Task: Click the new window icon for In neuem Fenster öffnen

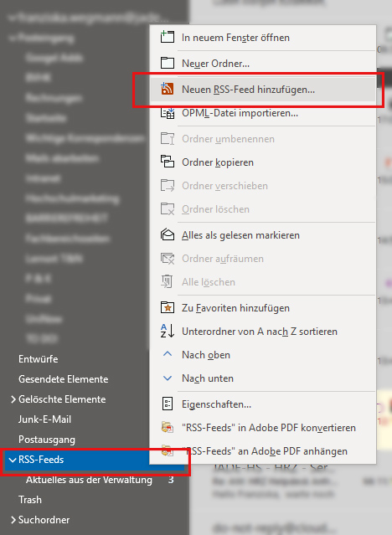Action: tap(168, 37)
